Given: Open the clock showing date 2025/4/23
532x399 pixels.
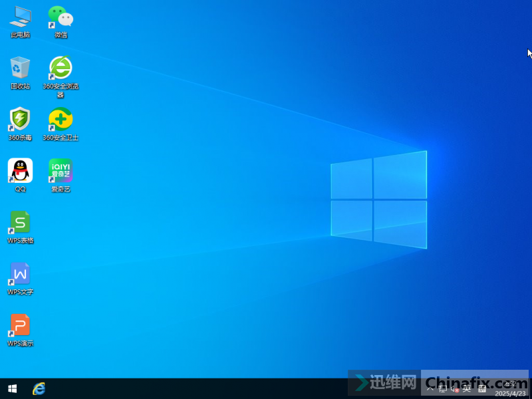Looking at the screenshot, I should [510, 389].
